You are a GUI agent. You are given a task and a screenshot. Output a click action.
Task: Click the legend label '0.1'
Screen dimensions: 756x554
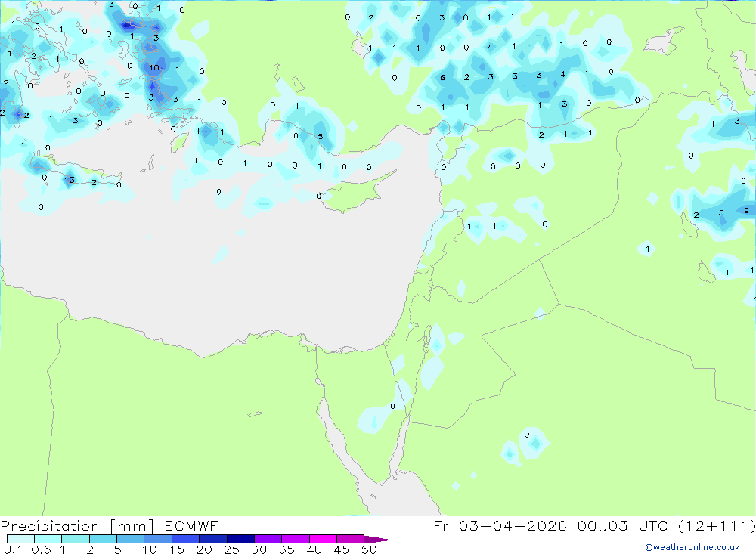tap(13, 549)
